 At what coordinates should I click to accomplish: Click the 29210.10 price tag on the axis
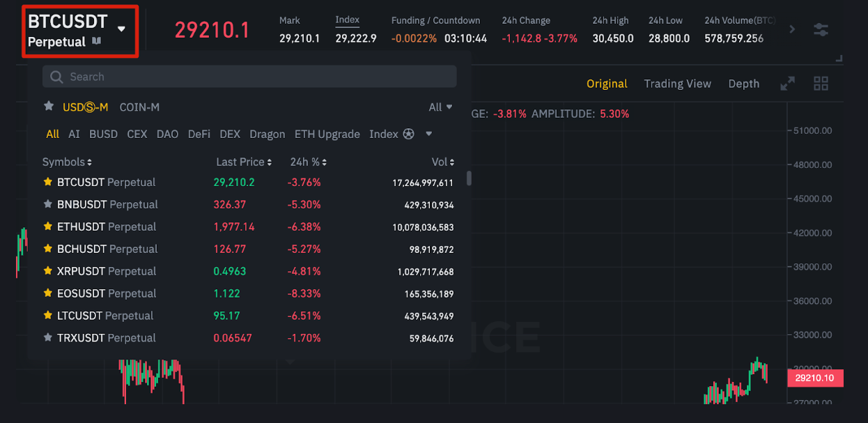(814, 378)
